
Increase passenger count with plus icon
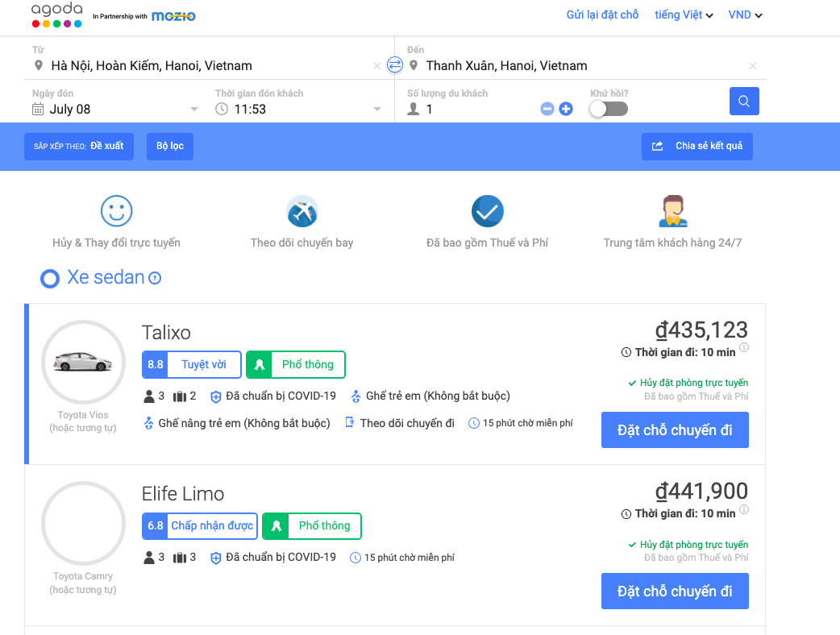(566, 109)
